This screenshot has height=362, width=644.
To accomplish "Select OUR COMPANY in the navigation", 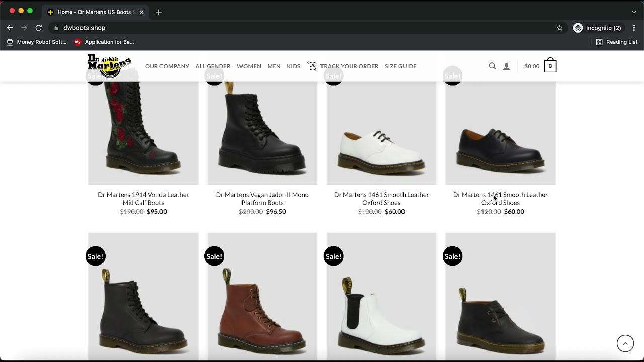I will (167, 66).
